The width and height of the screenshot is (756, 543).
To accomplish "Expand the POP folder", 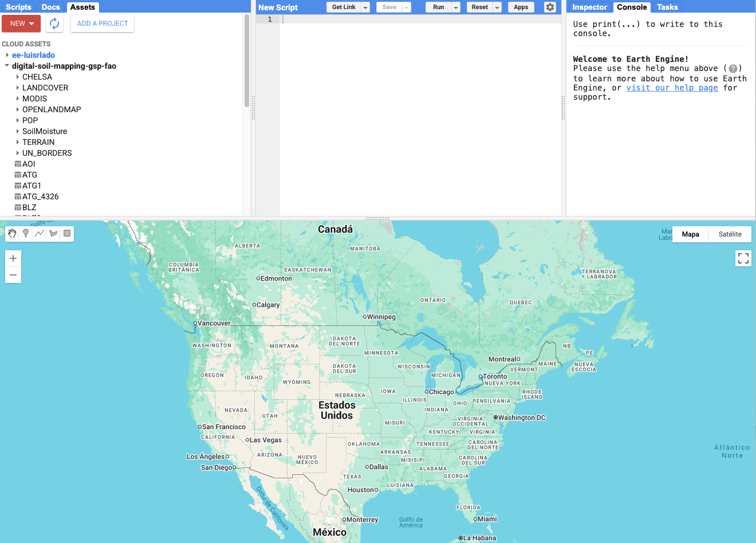I will (x=18, y=120).
